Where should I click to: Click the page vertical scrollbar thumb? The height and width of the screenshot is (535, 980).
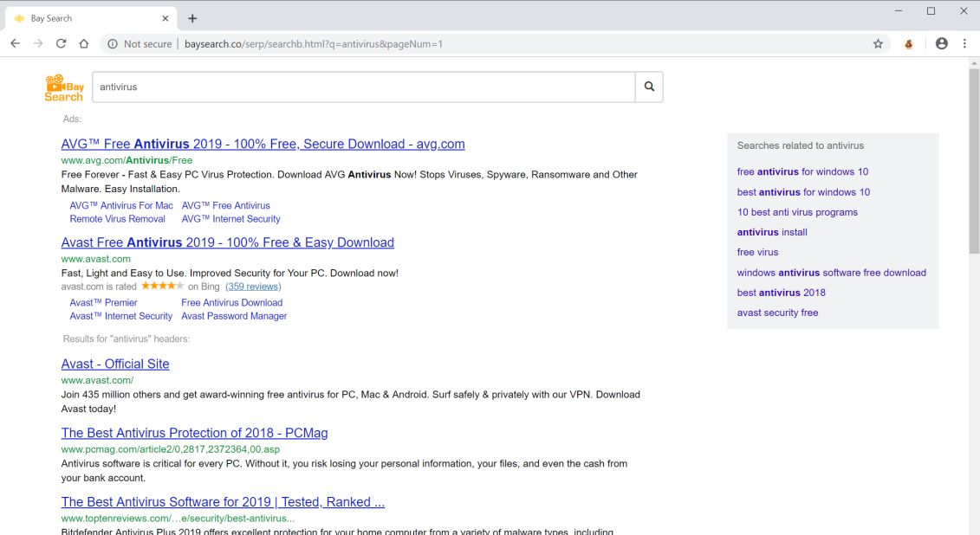point(974,161)
